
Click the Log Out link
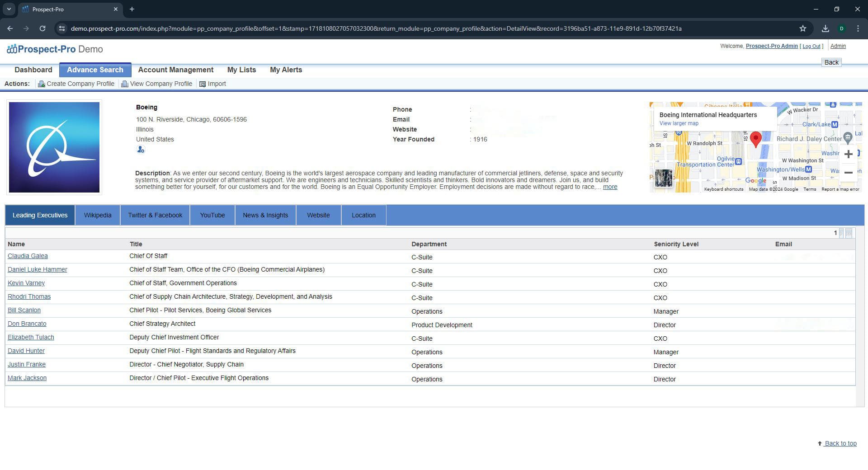click(x=811, y=47)
